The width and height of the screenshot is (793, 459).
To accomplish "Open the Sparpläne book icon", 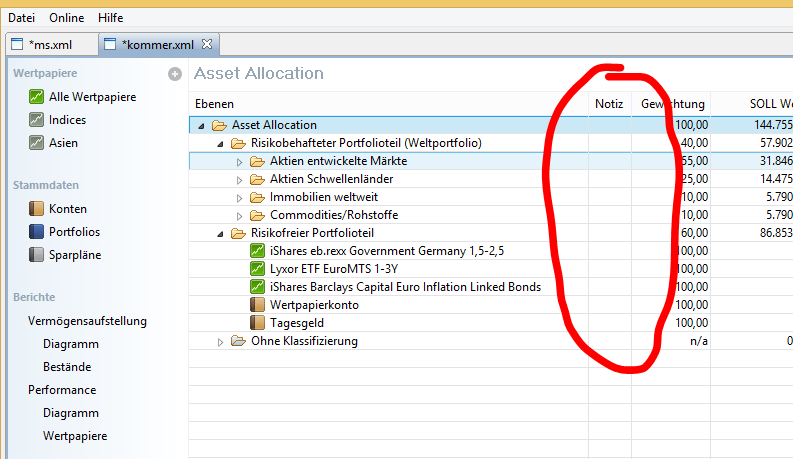I will pos(36,255).
